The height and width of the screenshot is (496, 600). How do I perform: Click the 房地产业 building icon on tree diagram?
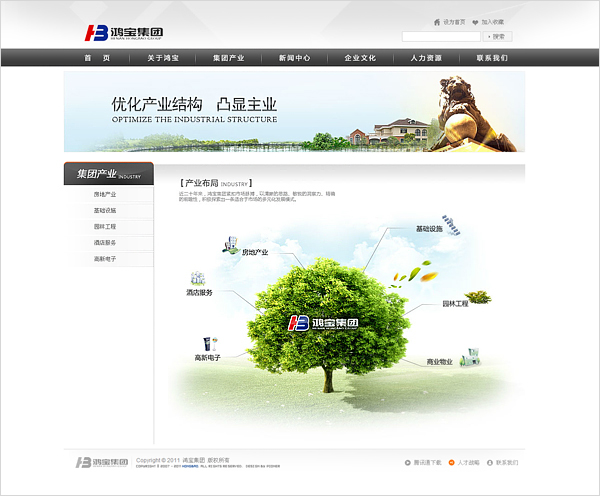[x=231, y=243]
